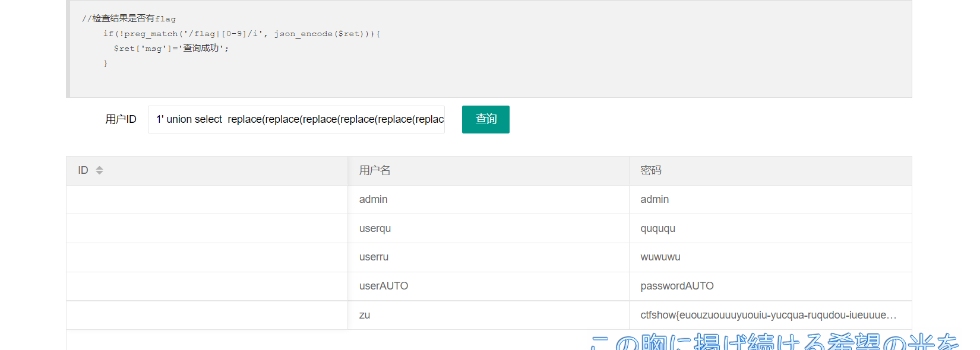Select the userqu username cell
This screenshot has height=350, width=980.
(x=489, y=228)
